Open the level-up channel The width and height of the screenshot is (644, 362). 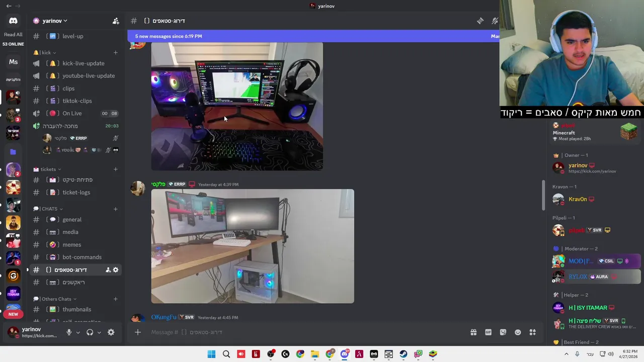(x=75, y=36)
